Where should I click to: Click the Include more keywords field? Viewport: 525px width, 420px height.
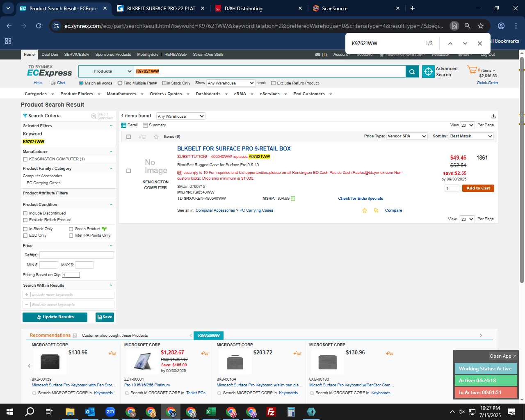(x=68, y=295)
